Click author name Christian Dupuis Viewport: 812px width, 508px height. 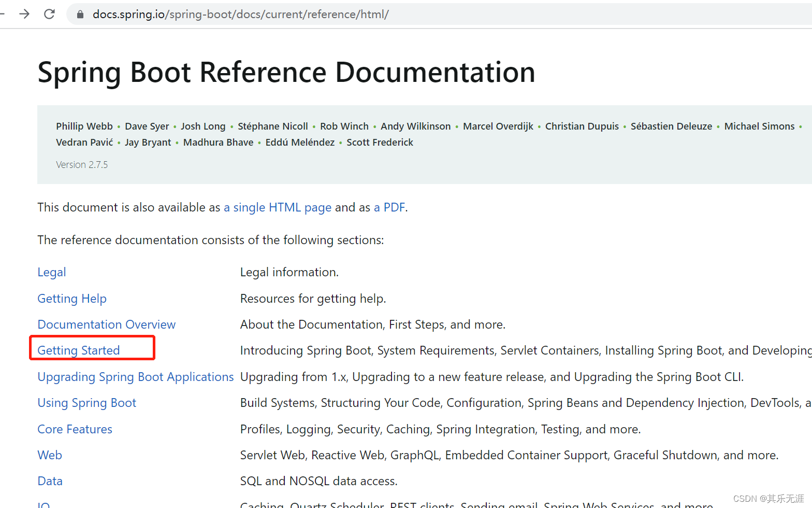[x=582, y=126]
